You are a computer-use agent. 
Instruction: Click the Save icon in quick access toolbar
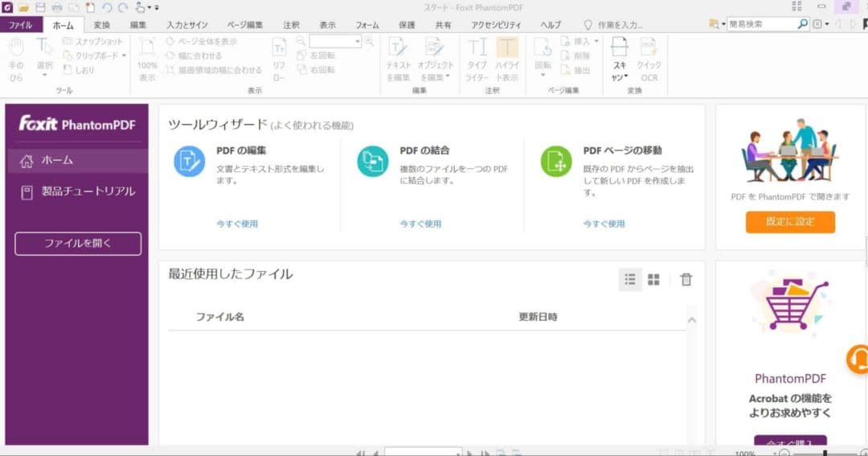[x=40, y=8]
